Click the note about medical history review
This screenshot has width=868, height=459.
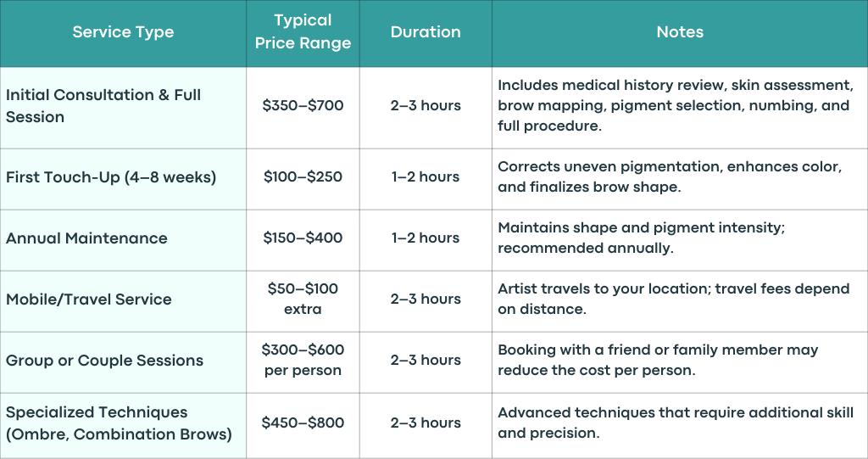(676, 105)
